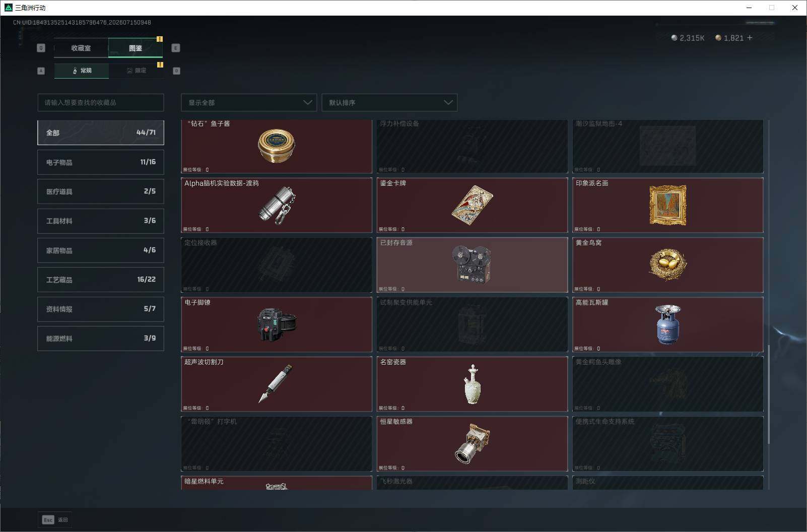Image resolution: width=807 pixels, height=532 pixels.
Task: Filter by 资料情报 category
Action: click(x=101, y=309)
